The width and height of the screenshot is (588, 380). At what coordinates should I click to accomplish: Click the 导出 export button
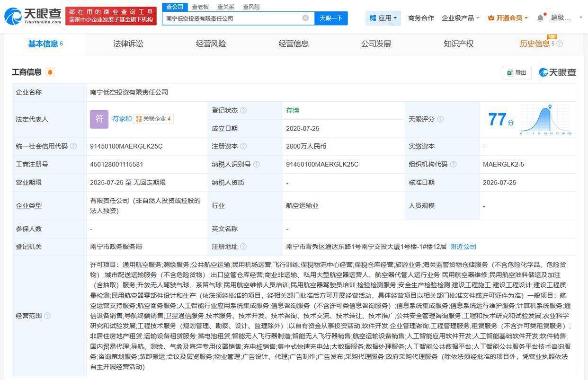pos(517,72)
